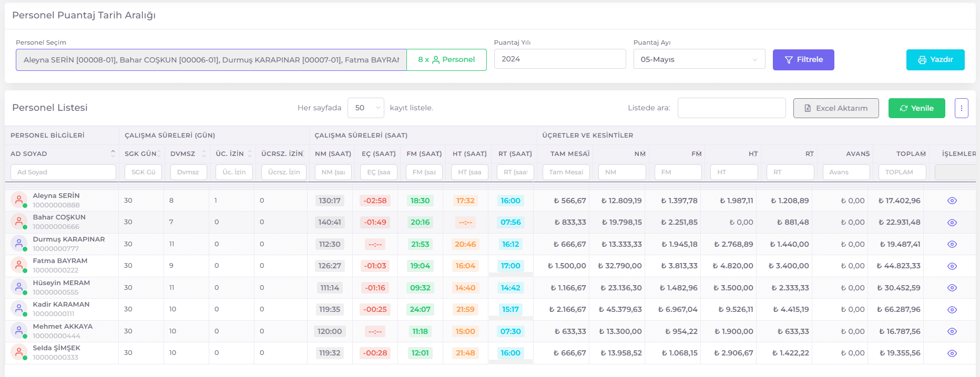
Task: Click Bahar COŞKUN's avatar icon
Action: [19, 222]
